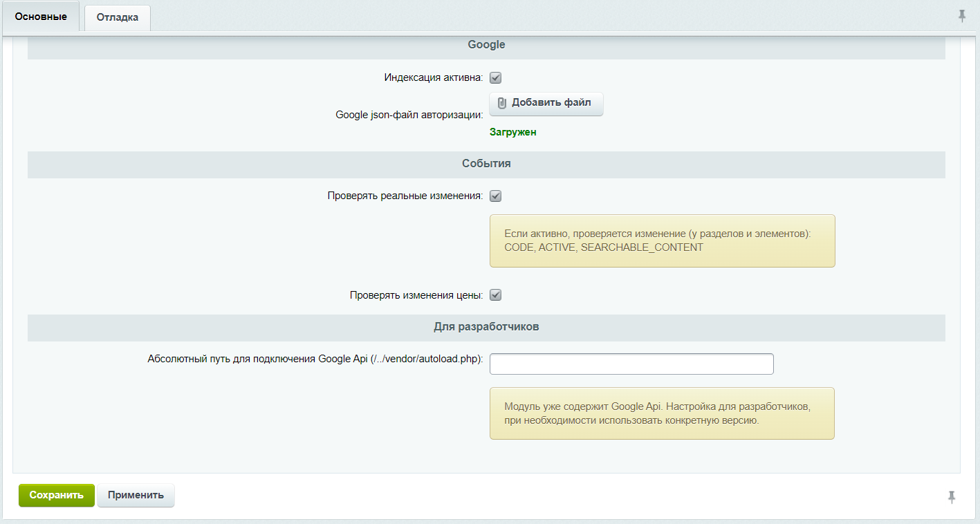Screen dimensions: 980x524
Task: Click the Проверять изменения цены label
Action: click(x=416, y=295)
